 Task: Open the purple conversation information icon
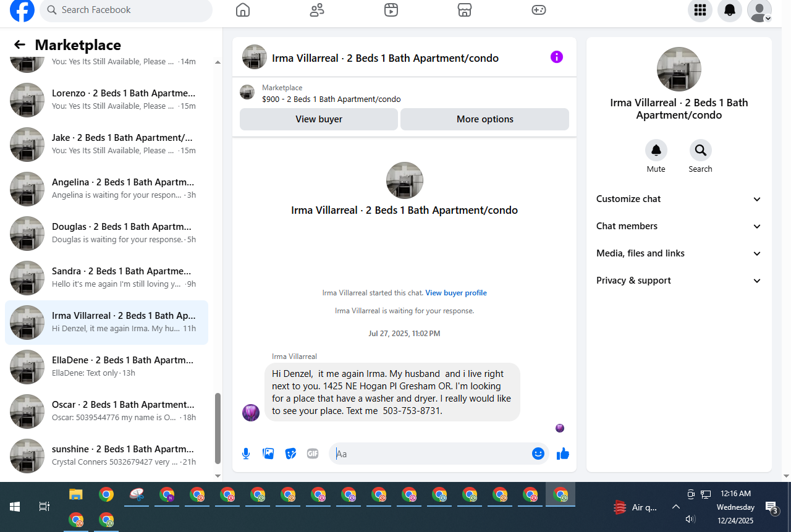pyautogui.click(x=557, y=57)
